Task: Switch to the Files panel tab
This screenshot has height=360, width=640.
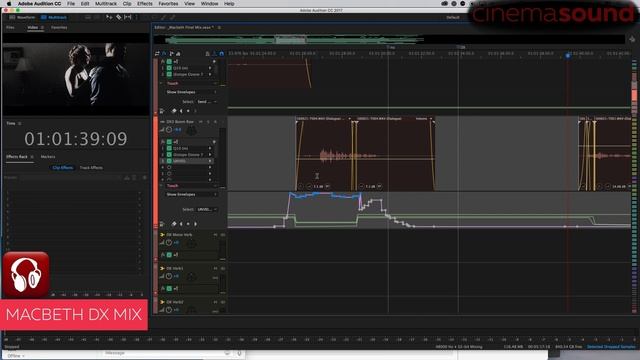Action: pos(10,27)
